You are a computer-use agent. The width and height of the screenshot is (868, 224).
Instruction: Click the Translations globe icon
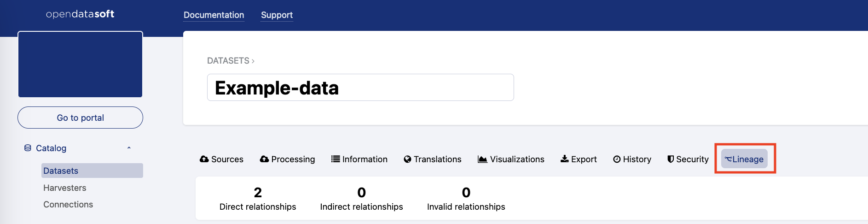pyautogui.click(x=407, y=159)
